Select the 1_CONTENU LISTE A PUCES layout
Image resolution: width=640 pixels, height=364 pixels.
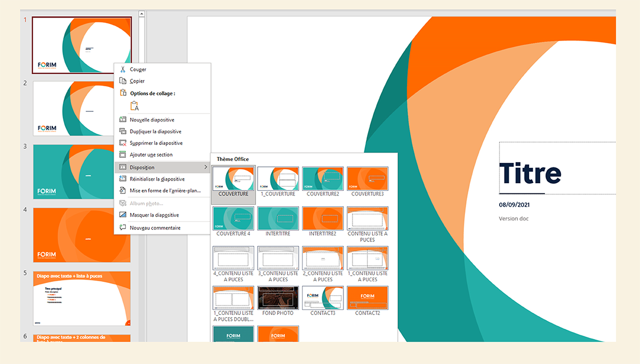pyautogui.click(x=367, y=258)
